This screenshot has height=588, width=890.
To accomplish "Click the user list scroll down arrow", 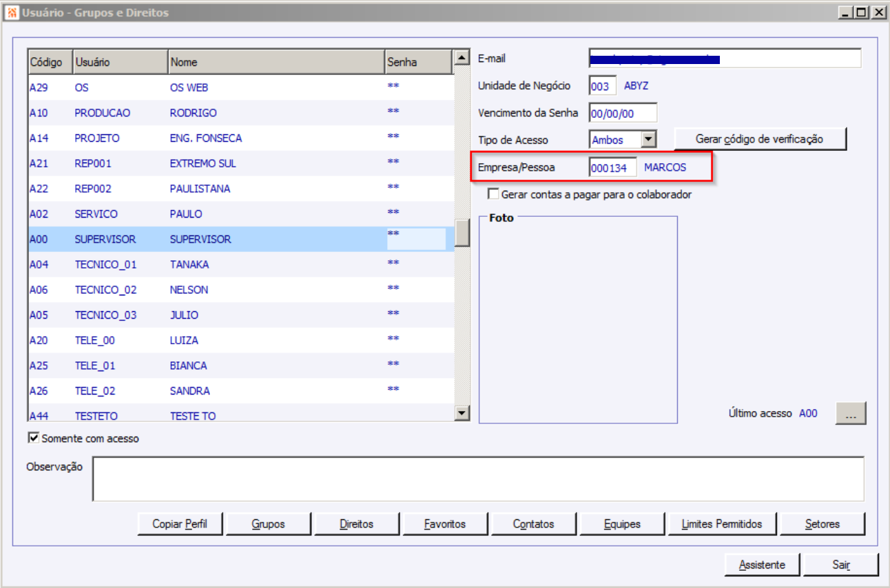I will (462, 412).
